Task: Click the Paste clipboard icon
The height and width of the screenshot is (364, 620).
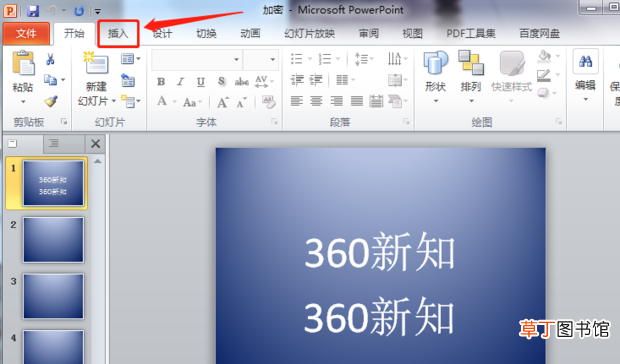Action: pyautogui.click(x=23, y=63)
